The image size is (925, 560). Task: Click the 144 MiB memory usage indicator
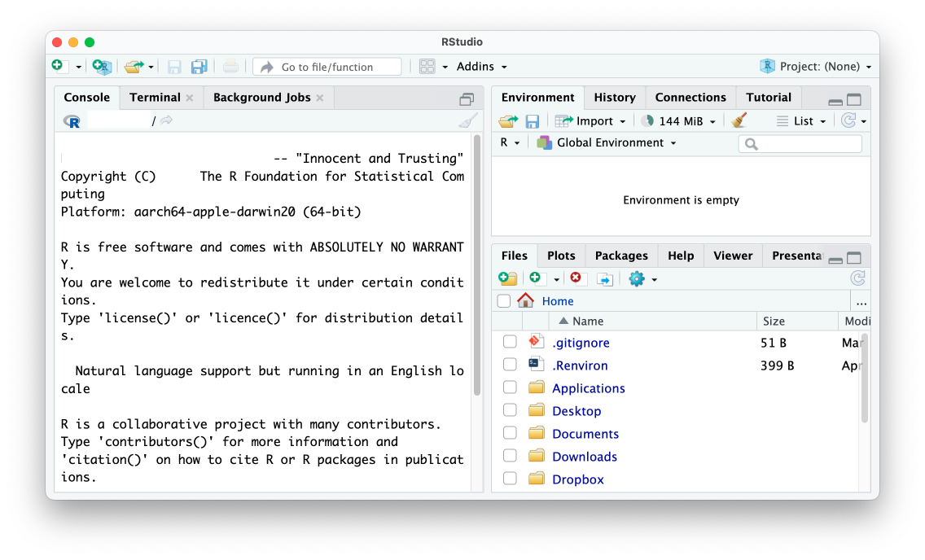tap(678, 120)
